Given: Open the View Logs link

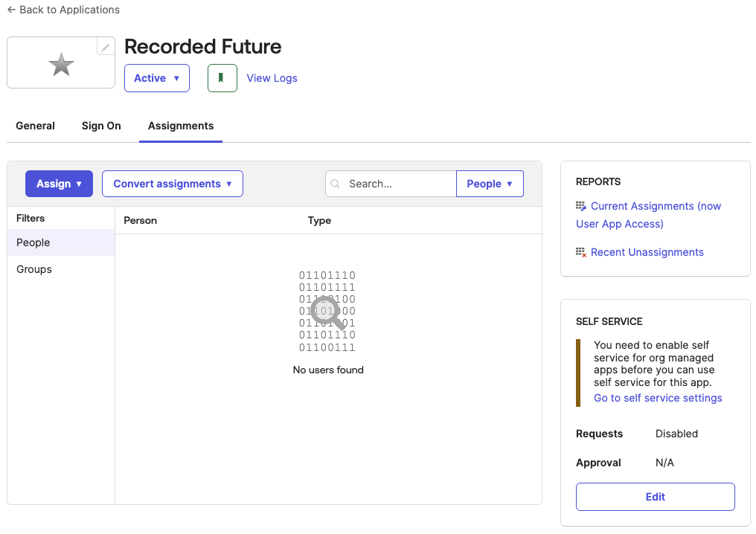Looking at the screenshot, I should click(x=272, y=78).
